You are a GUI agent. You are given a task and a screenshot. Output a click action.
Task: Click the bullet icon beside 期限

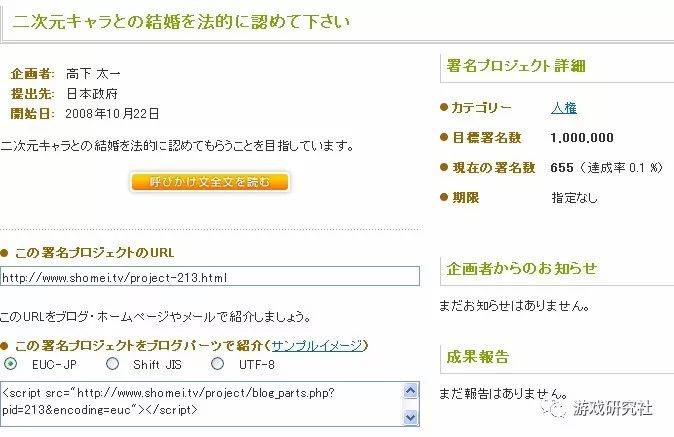click(x=444, y=198)
